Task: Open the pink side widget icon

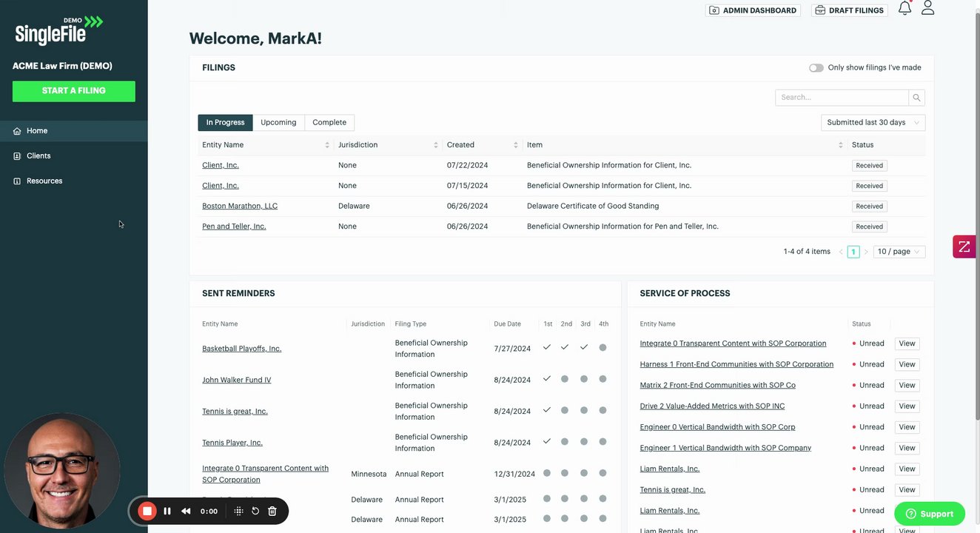Action: coord(964,247)
